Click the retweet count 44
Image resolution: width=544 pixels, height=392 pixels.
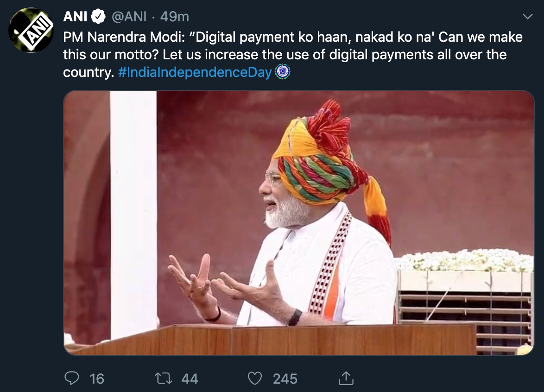click(190, 379)
